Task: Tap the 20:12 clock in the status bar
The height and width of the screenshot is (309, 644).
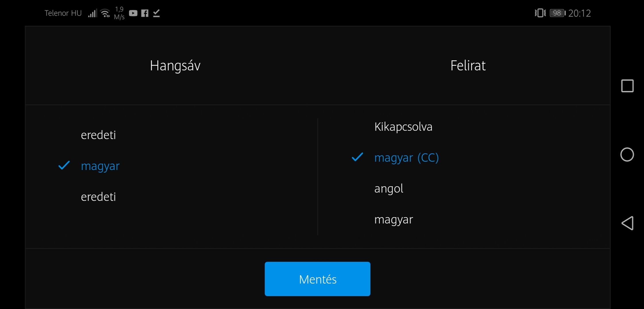Action: (579, 13)
